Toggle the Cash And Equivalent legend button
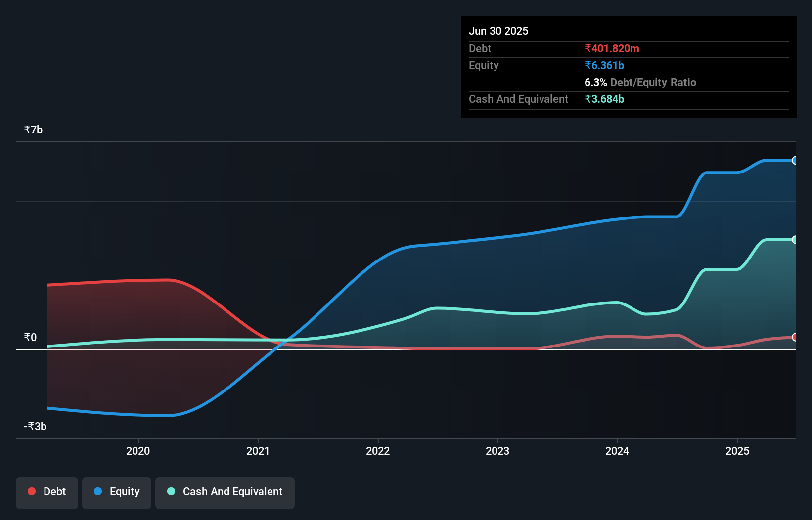This screenshot has height=520, width=812. tap(225, 493)
